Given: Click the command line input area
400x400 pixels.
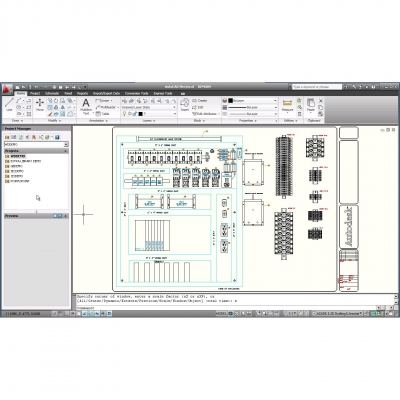Looking at the screenshot, I should [226, 308].
